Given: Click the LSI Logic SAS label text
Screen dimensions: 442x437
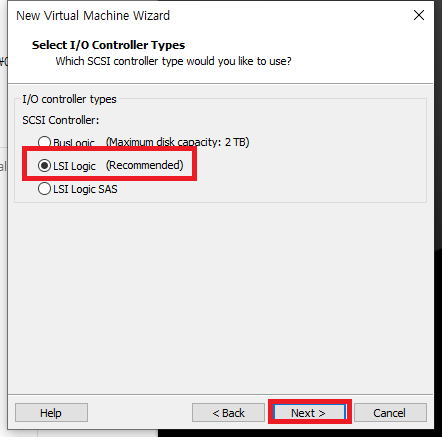Looking at the screenshot, I should [85, 189].
